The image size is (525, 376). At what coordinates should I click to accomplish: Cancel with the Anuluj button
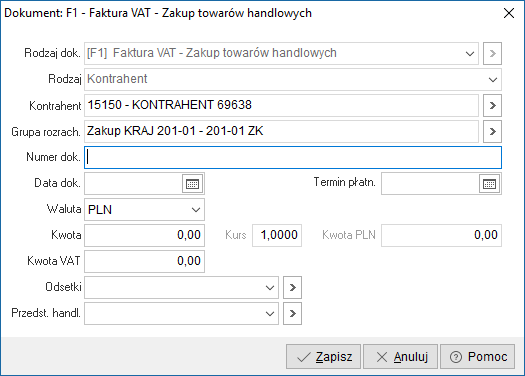[400, 357]
